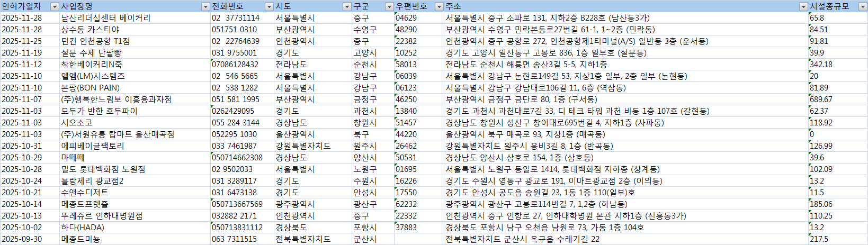The image size is (868, 245).
Task: Click postal code 58013
Action: tap(419, 65)
